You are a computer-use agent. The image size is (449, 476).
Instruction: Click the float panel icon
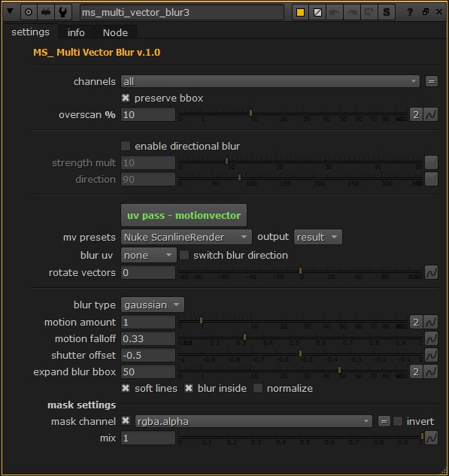[426, 12]
